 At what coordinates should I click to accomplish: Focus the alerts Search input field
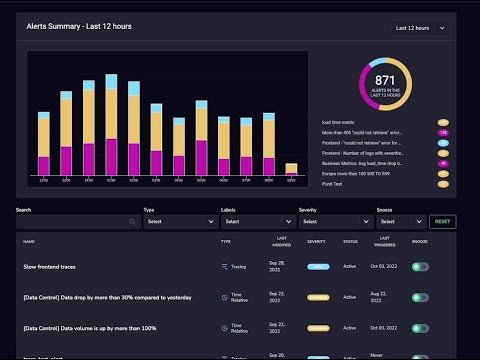[x=78, y=222]
